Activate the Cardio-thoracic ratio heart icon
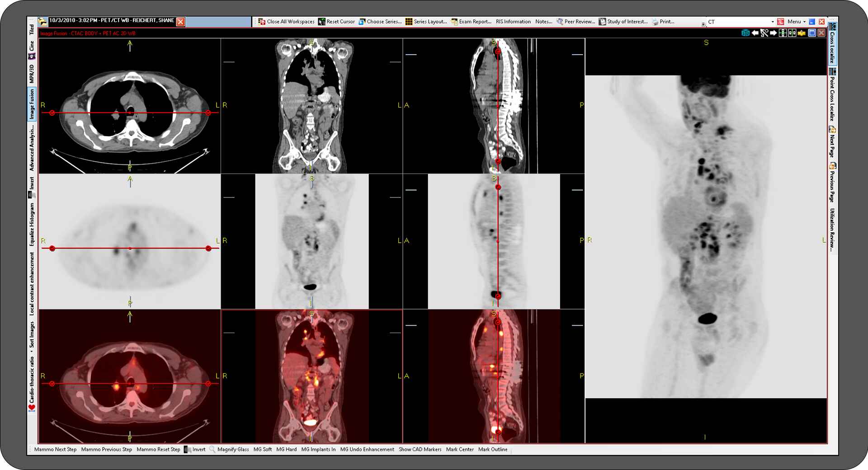This screenshot has height=470, width=868. click(31, 406)
